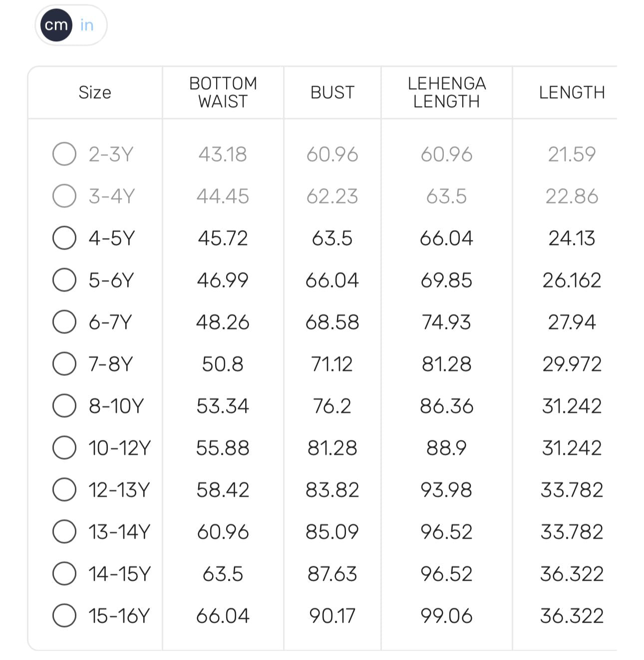Select the 10-12Y radio button
The image size is (644, 660).
point(64,447)
